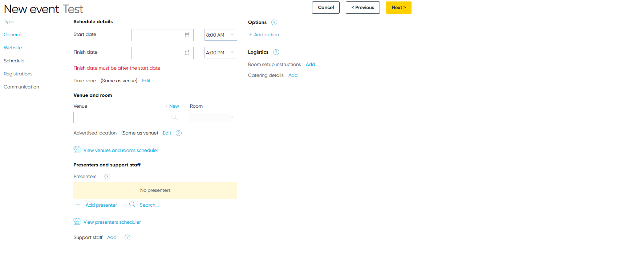
Task: Click the Logistics help question mark icon
Action: point(276,52)
